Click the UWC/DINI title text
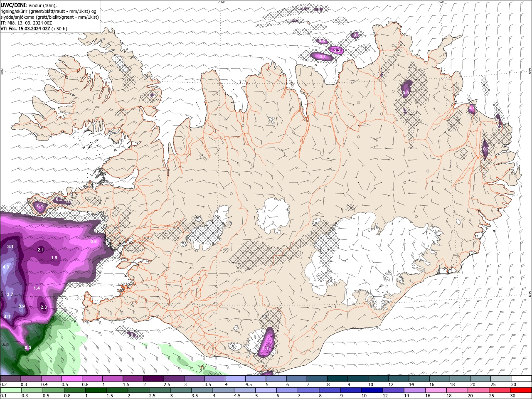This screenshot has height=399, width=532. [13, 5]
